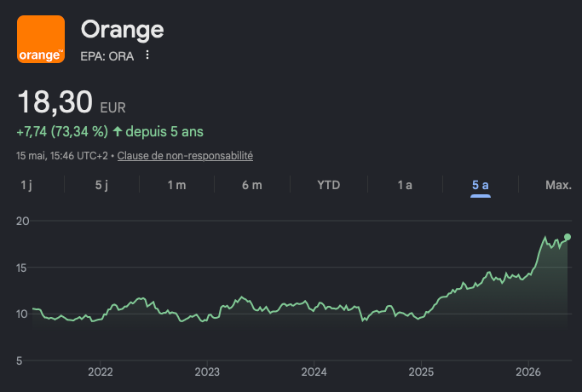582x392 pixels.
Task: Click the 2023 x-axis label
Action: (207, 372)
